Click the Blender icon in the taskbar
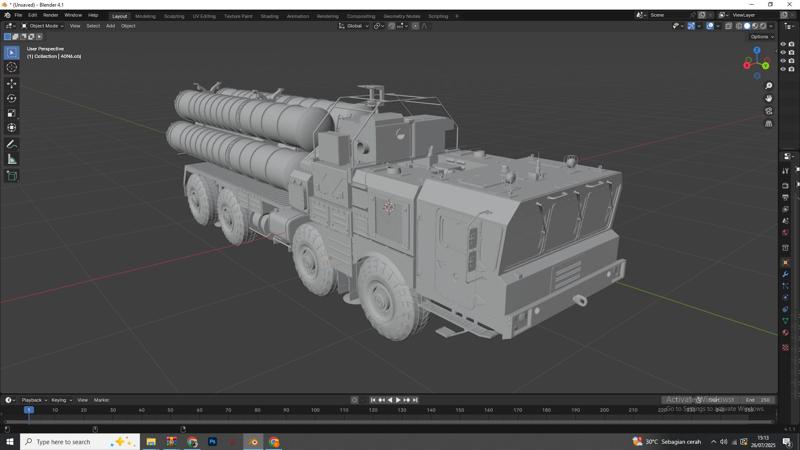 (x=254, y=442)
